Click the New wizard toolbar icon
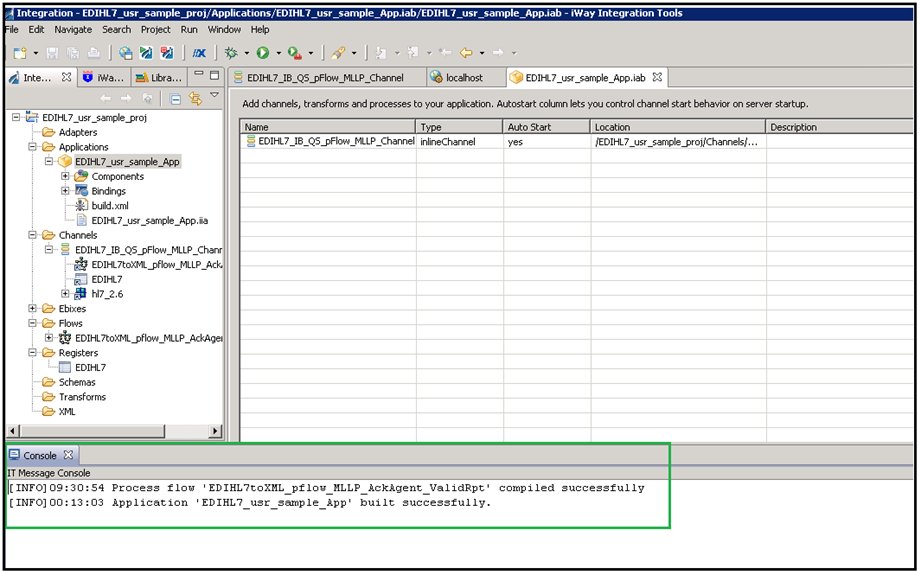The image size is (919, 572). click(20, 53)
